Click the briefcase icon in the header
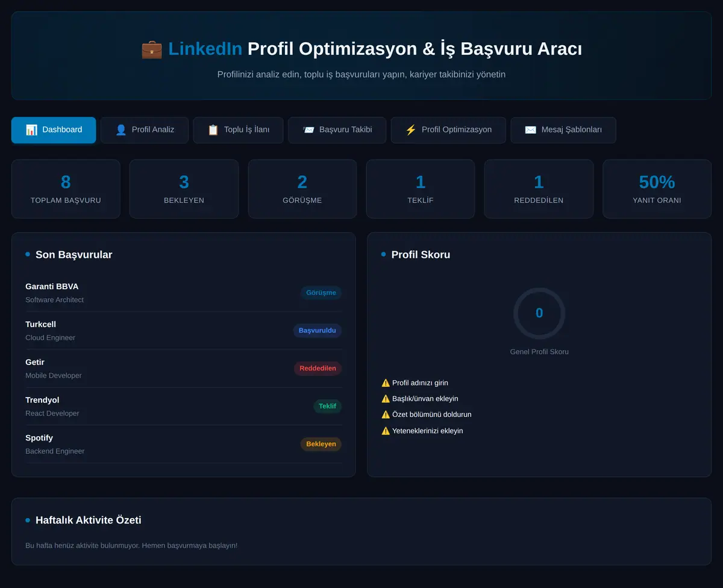Viewport: 723px width, 588px height. (152, 49)
